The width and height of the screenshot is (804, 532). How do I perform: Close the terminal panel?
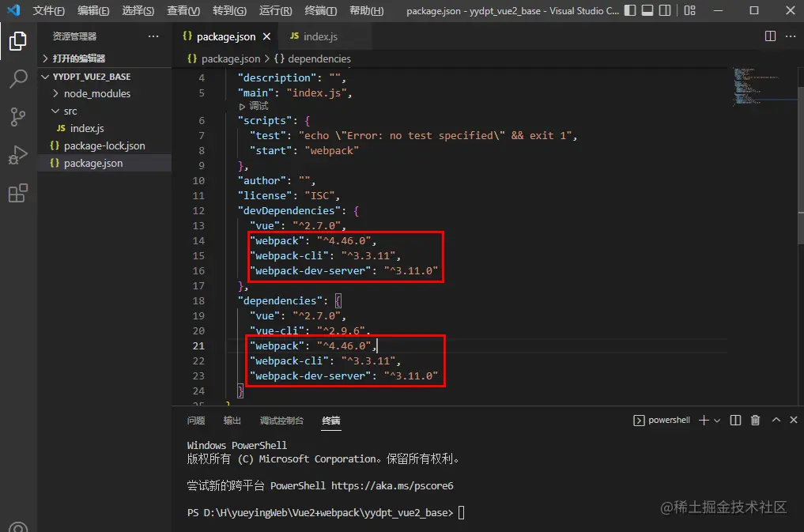(x=794, y=420)
